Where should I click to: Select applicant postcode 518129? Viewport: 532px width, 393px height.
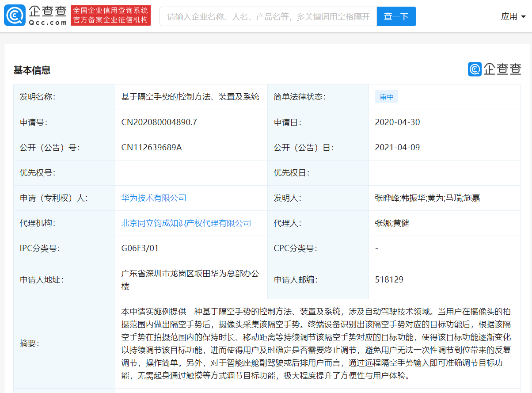pyautogui.click(x=389, y=280)
